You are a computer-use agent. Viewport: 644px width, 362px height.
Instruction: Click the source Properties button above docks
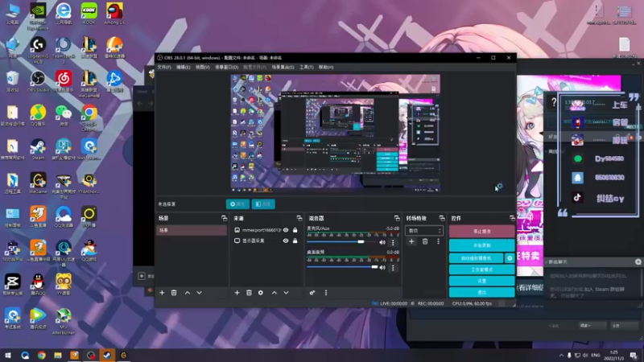pyautogui.click(x=237, y=204)
